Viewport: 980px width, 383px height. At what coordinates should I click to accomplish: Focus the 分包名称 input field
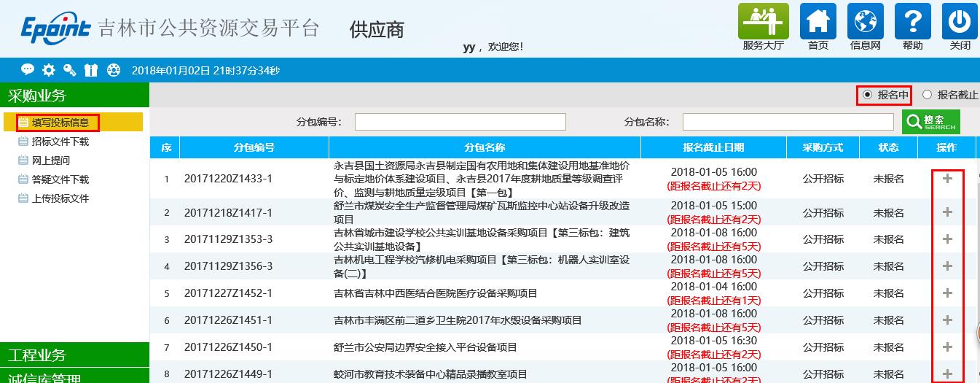[x=788, y=122]
